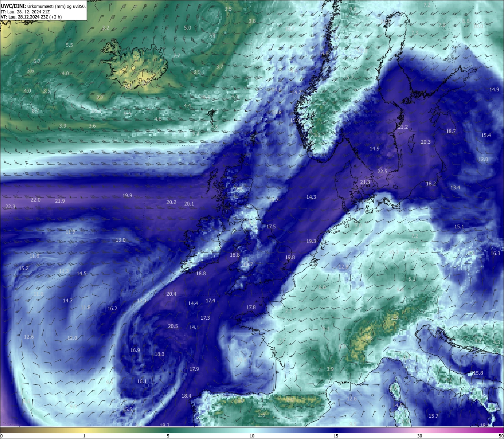Click the map value 16.3
The image size is (504, 439).
pyautogui.click(x=495, y=254)
